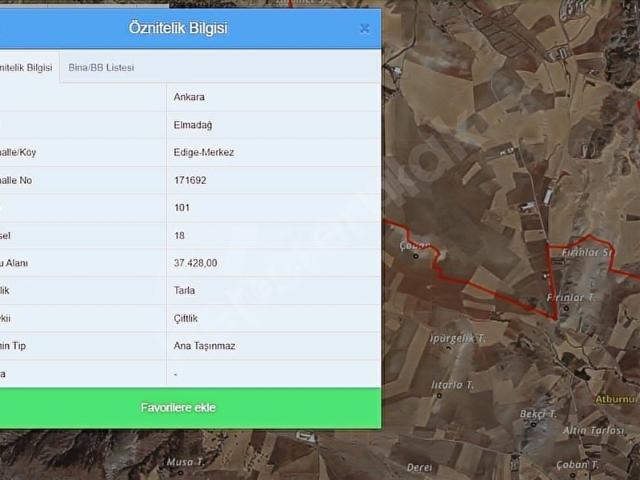Close the Öznitelik Bilgisi dialog
Screen dimensions: 640x480
point(364,28)
